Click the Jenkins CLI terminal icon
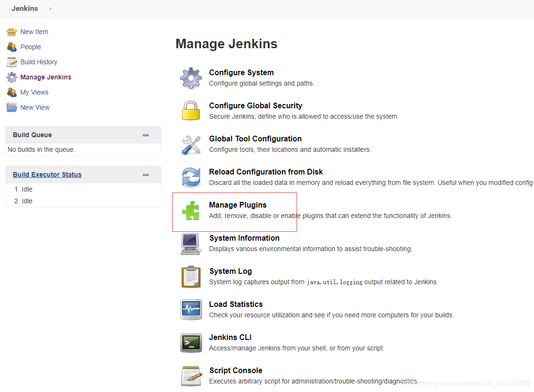Viewport: 534px width, 392px height. click(x=191, y=342)
